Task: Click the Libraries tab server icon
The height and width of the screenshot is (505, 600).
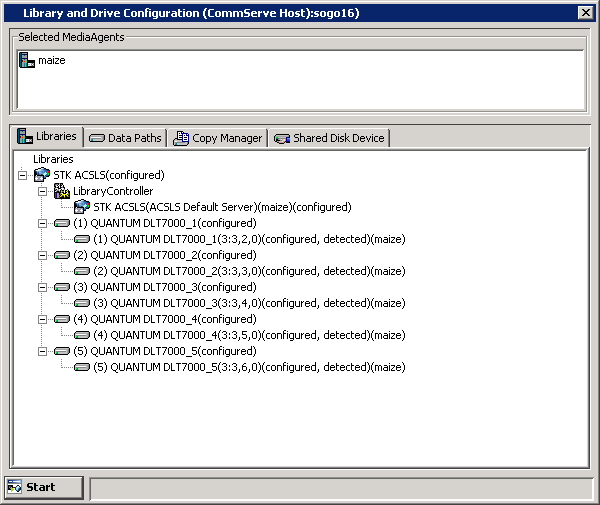Action: [x=25, y=136]
